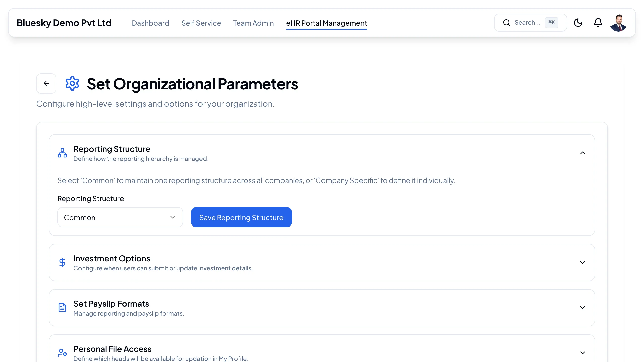Expand the Investment Options section
The width and height of the screenshot is (644, 362).
[583, 262]
